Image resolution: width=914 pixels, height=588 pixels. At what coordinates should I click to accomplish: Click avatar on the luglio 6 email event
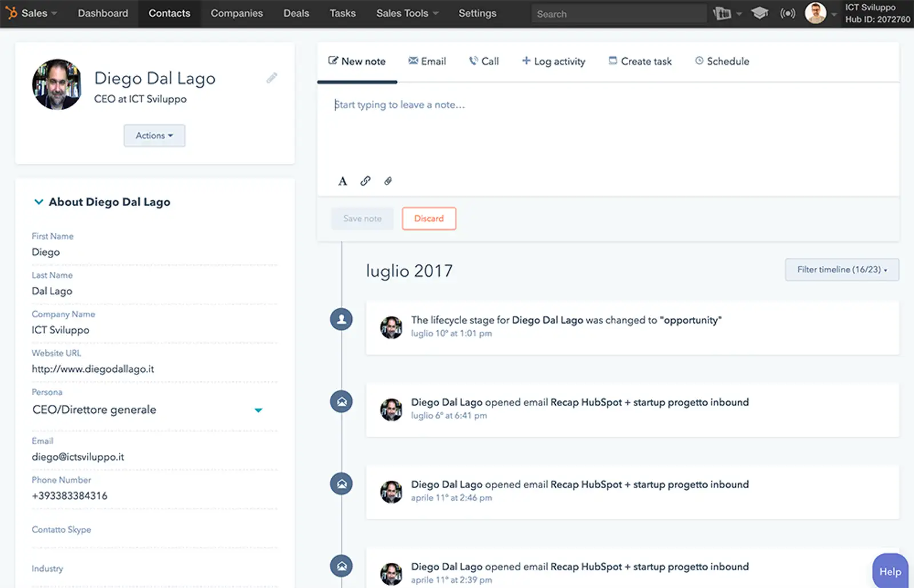[391, 410]
